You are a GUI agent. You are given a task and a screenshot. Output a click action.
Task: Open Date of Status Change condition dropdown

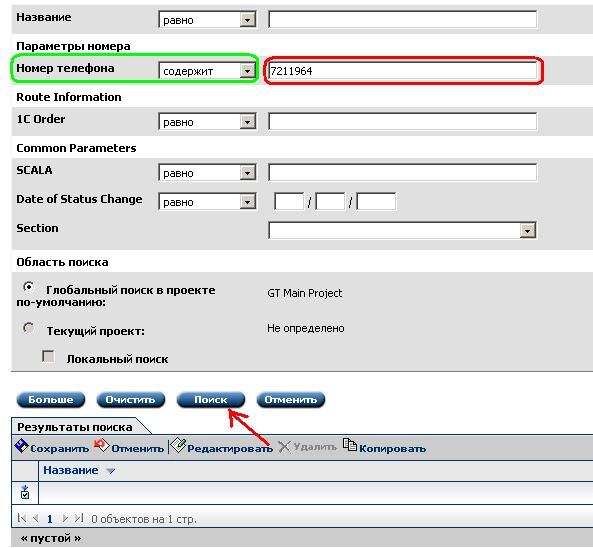coord(208,202)
